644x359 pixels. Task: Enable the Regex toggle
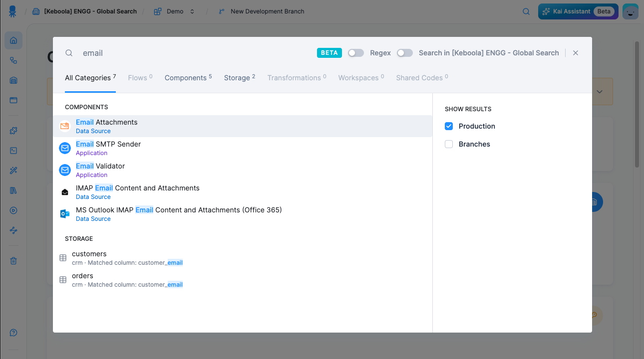pos(356,53)
